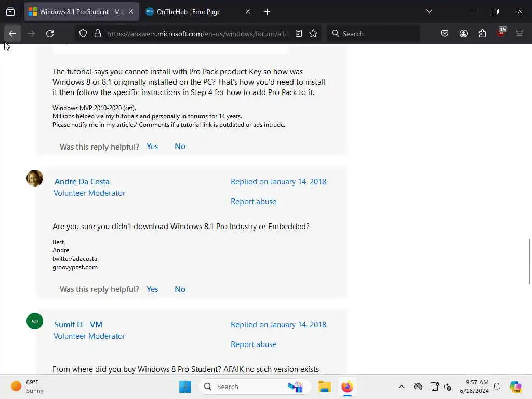Open muted volume tray icon
Image resolution: width=532 pixels, height=399 pixels.
(x=448, y=387)
